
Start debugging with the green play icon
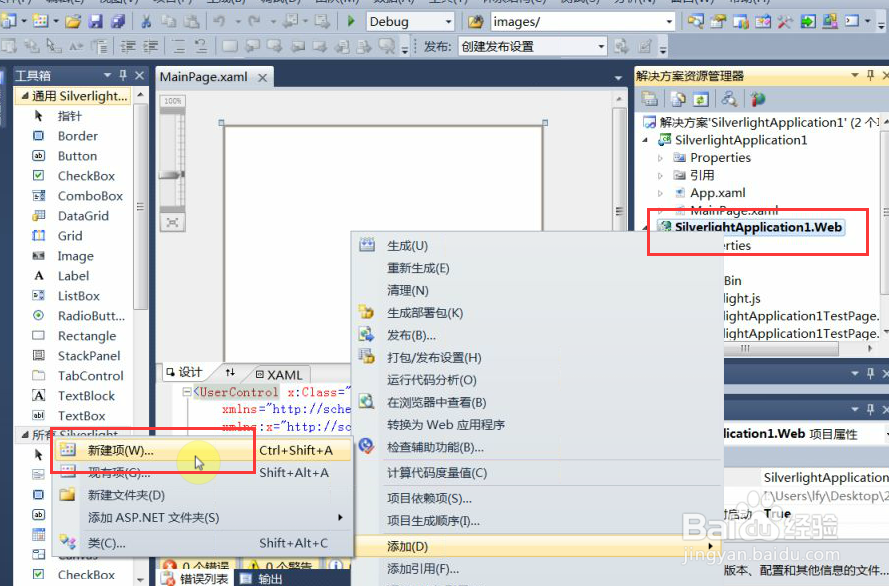350,22
